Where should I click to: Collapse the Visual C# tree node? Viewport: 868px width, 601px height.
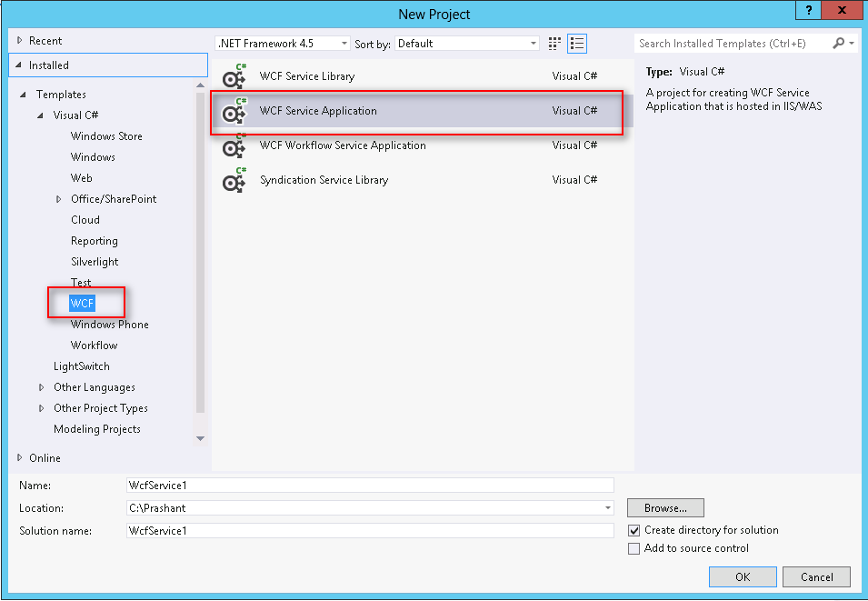[40, 115]
